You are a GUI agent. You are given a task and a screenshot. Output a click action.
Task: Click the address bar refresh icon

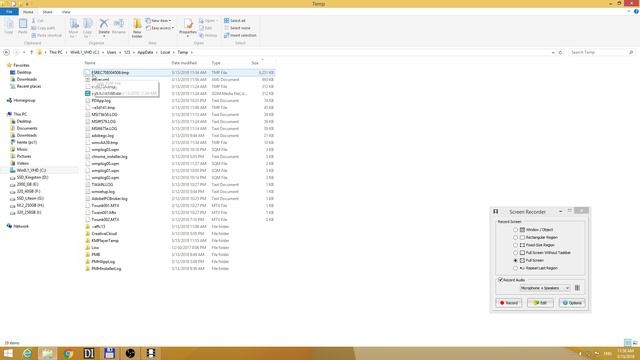tap(560, 52)
